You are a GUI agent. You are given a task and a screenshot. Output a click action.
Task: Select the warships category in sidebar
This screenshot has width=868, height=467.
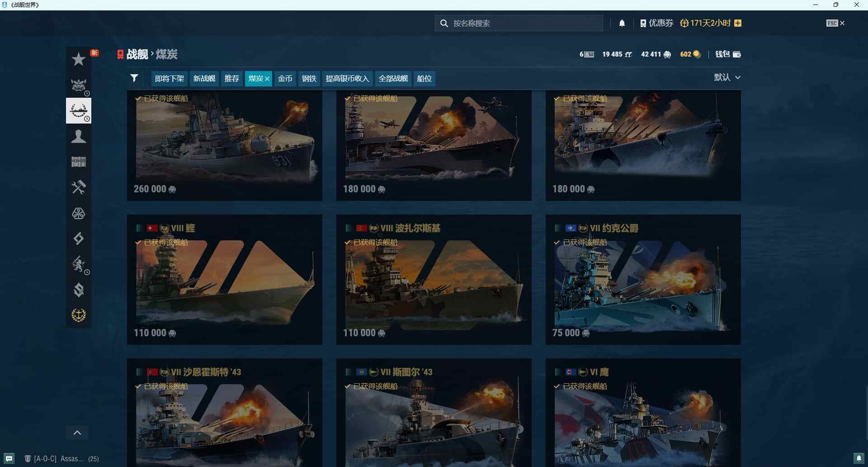[79, 110]
